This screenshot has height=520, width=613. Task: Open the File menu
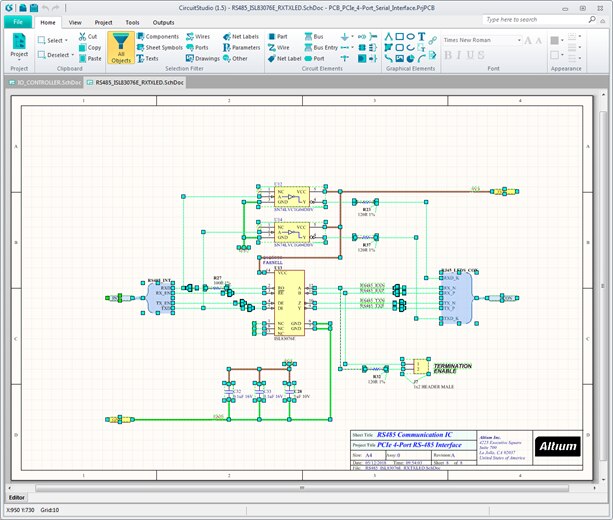click(x=17, y=20)
